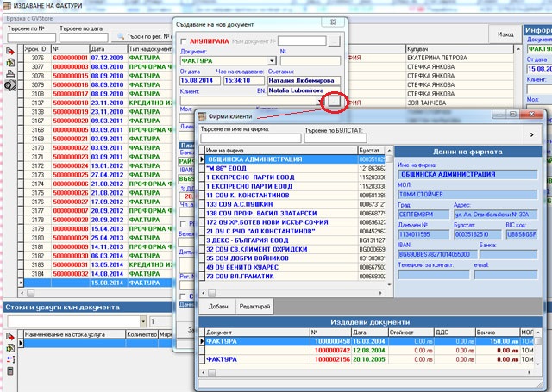Select invoice number 5000000018 in the list
Viewport: 552px width, 392px height.
point(71,103)
